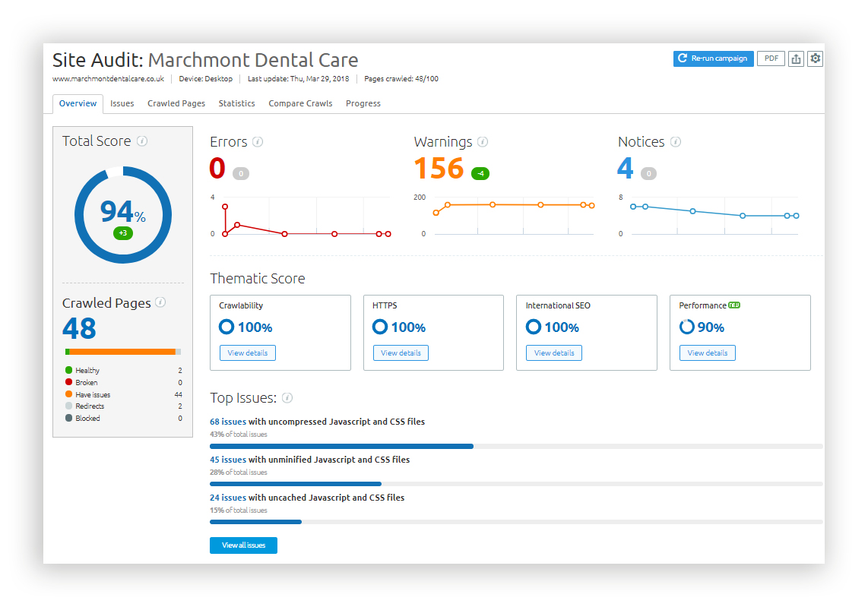Click the green Healthy legend dot
Viewport: 868px width, 607px height.
coord(68,370)
